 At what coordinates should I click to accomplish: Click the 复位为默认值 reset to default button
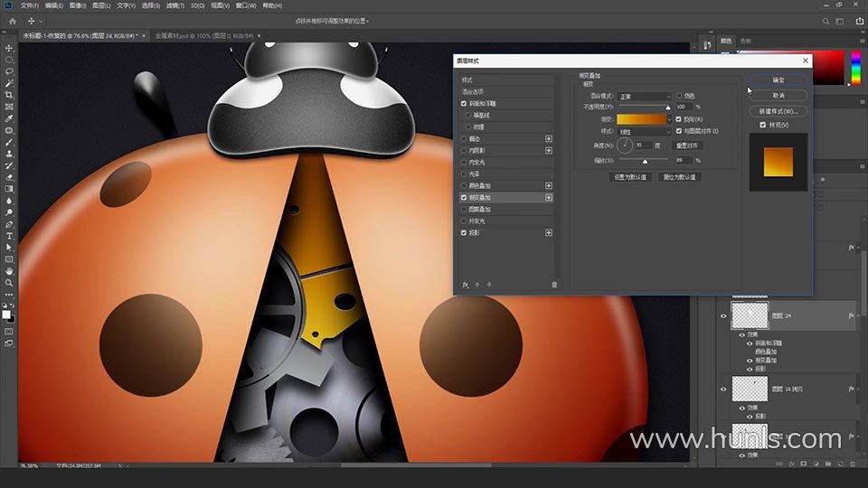pos(678,177)
